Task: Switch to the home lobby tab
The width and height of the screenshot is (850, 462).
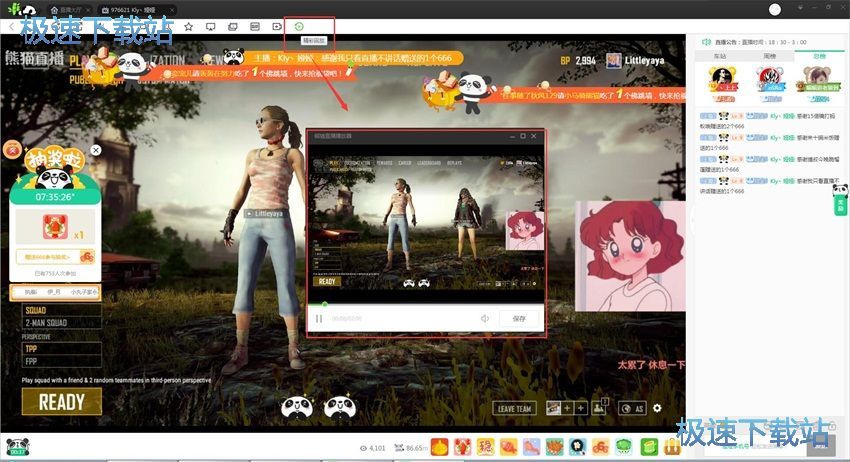Action: coord(68,10)
